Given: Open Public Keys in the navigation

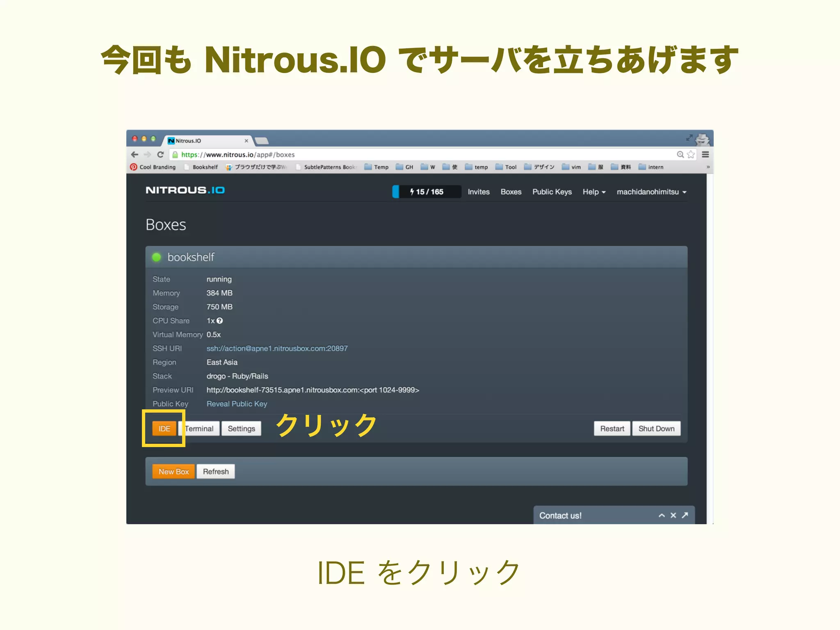Looking at the screenshot, I should tap(552, 192).
